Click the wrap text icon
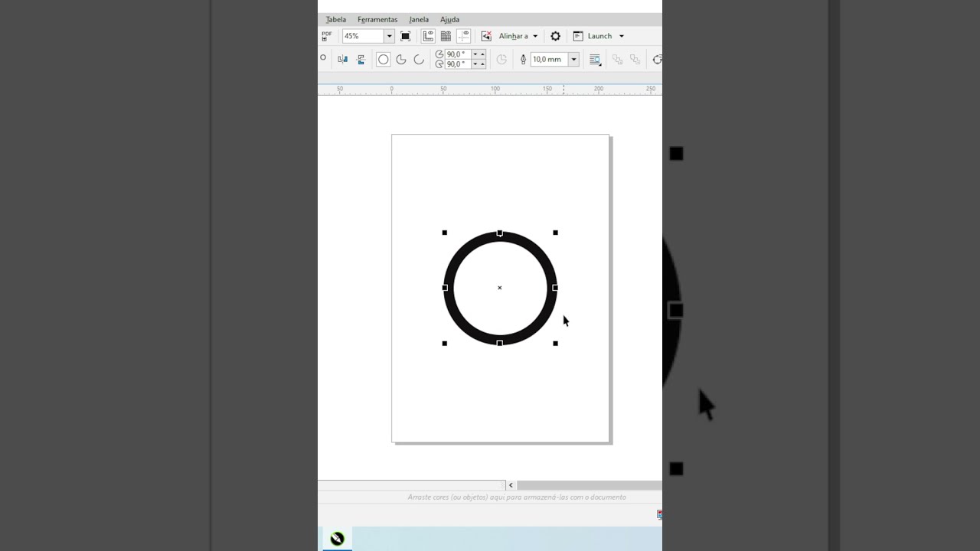 coord(595,59)
